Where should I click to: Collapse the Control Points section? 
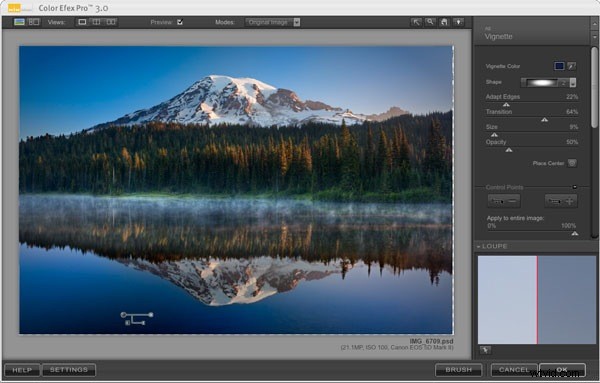point(575,187)
